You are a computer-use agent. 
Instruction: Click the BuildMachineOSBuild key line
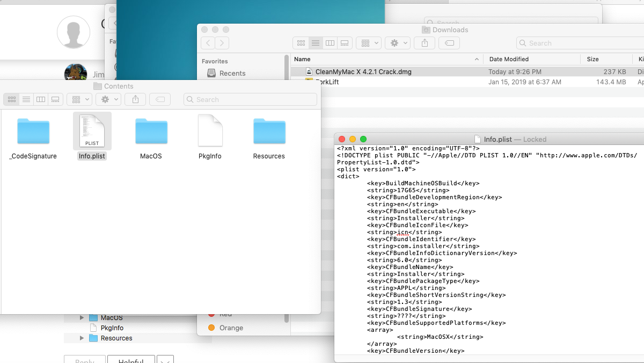point(423,183)
